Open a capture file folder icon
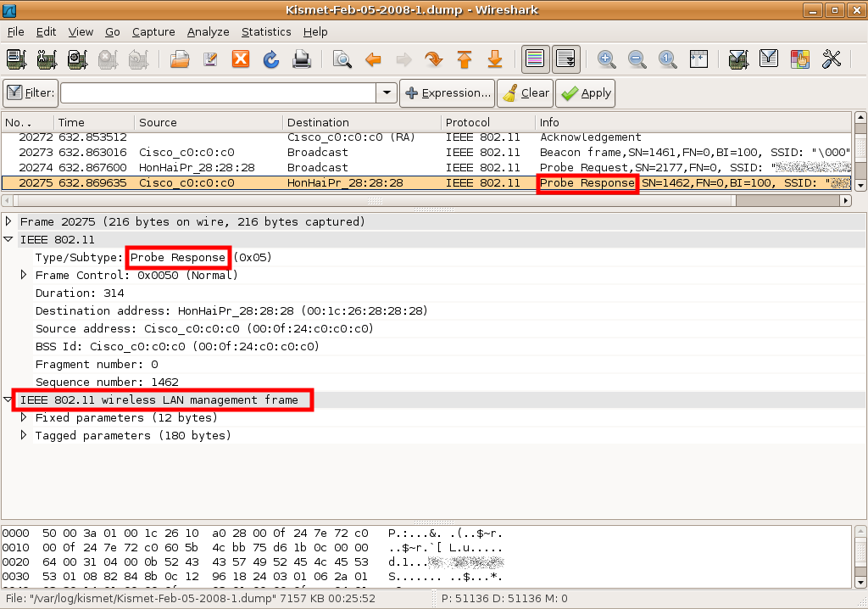868x609 pixels. (x=180, y=59)
